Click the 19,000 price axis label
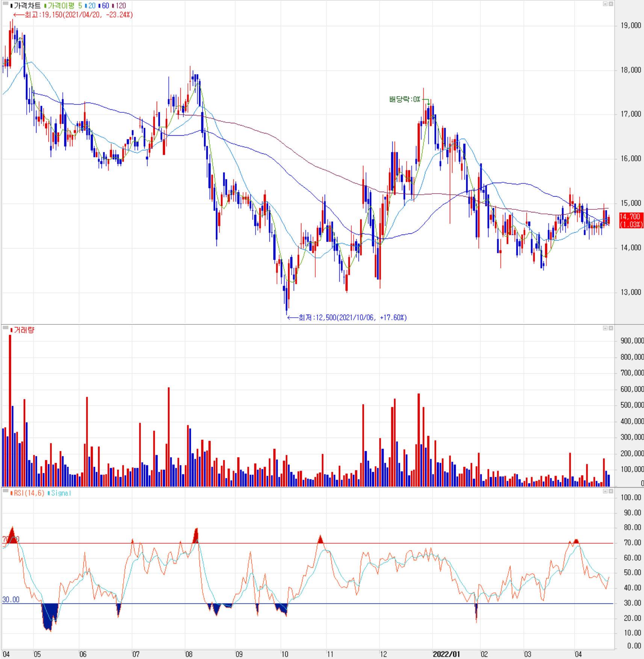Image resolution: width=644 pixels, height=659 pixels. pos(631,26)
